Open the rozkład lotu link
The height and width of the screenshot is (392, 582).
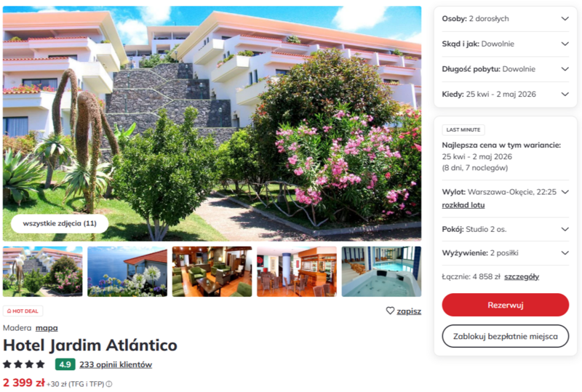click(x=463, y=205)
